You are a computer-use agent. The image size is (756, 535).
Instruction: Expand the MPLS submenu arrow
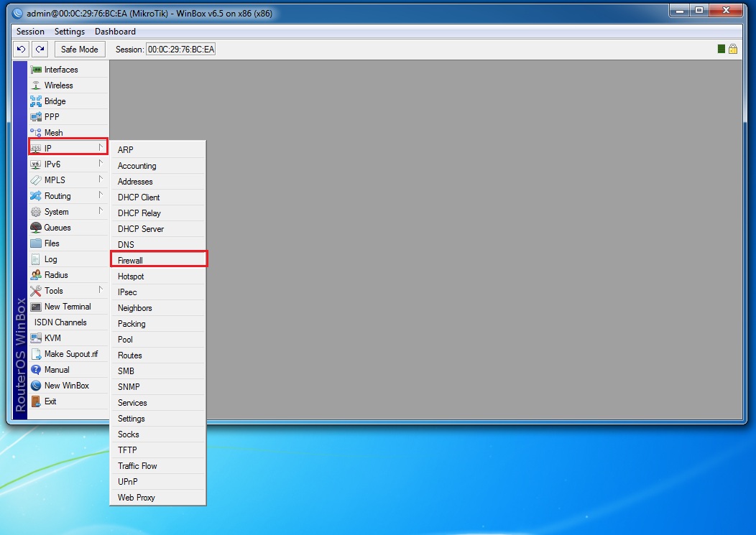click(101, 180)
